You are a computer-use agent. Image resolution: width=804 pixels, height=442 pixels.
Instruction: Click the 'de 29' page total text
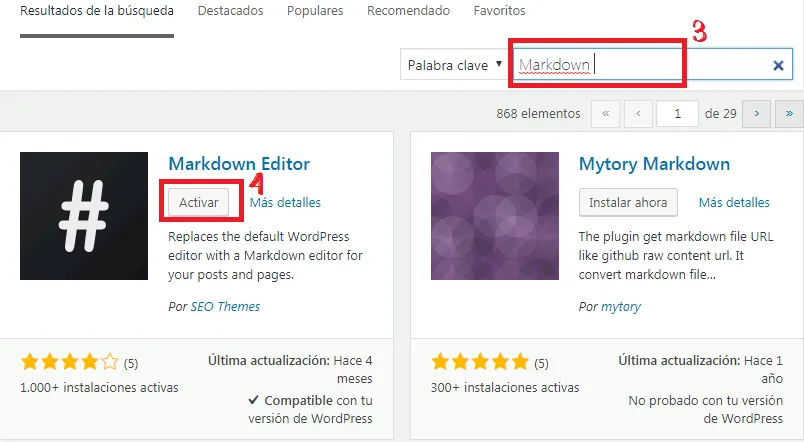pyautogui.click(x=720, y=113)
